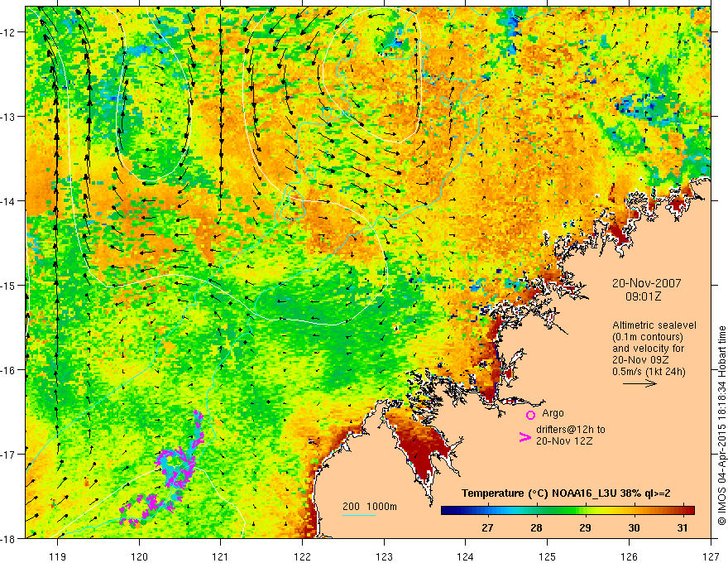Click the date text '20-Nov-2007'
The height and width of the screenshot is (563, 728).
click(646, 283)
